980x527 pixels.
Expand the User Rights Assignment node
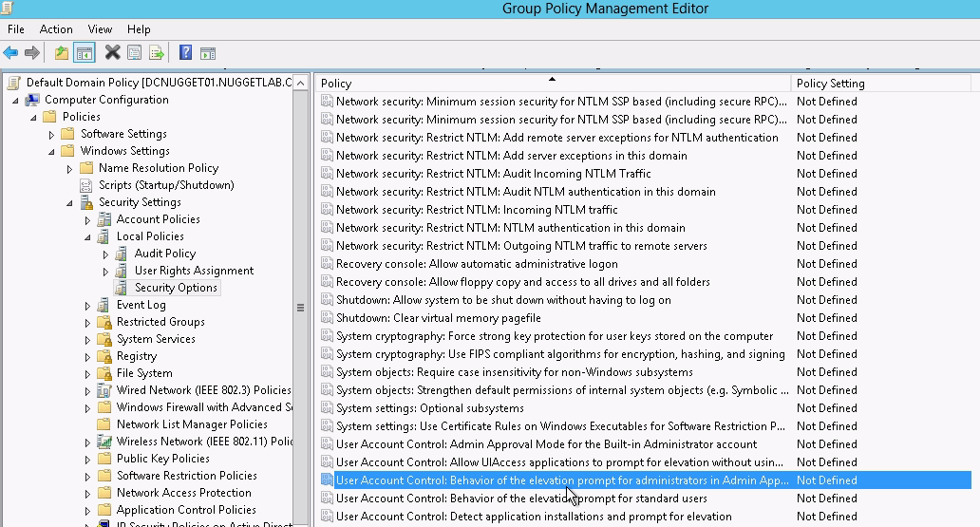(105, 272)
